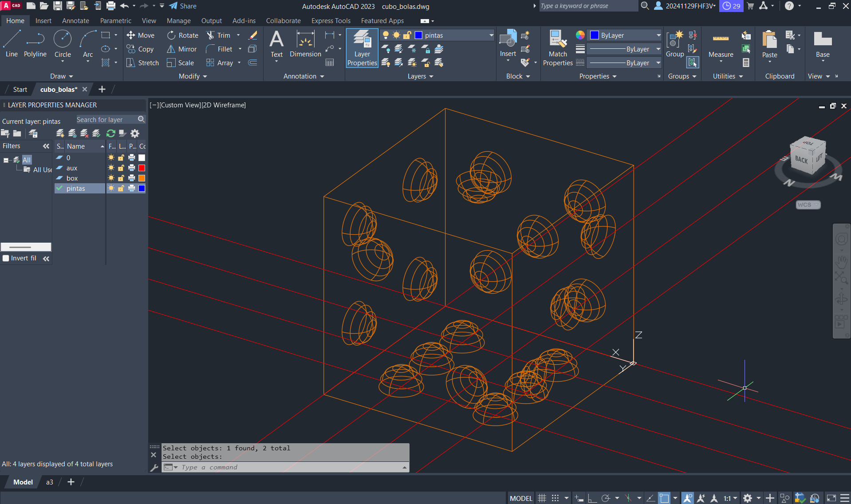851x504 pixels.
Task: Click the Share button
Action: 183,6
